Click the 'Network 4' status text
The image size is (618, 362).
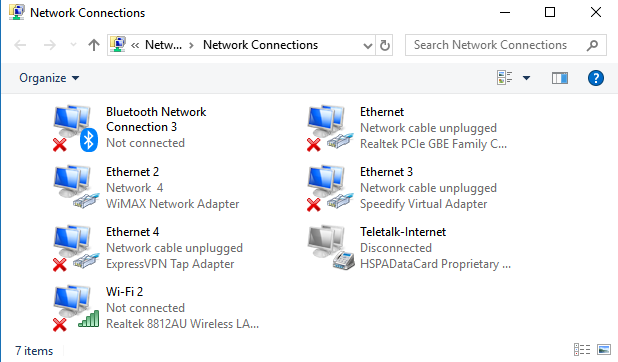134,188
